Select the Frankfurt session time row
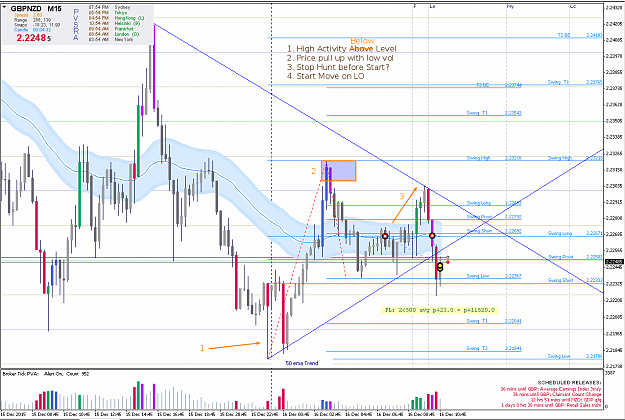The height and width of the screenshot is (420, 625). click(111, 29)
